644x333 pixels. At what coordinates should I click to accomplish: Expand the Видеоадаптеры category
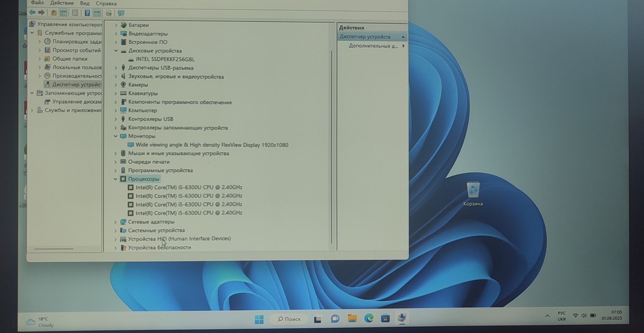click(x=116, y=34)
